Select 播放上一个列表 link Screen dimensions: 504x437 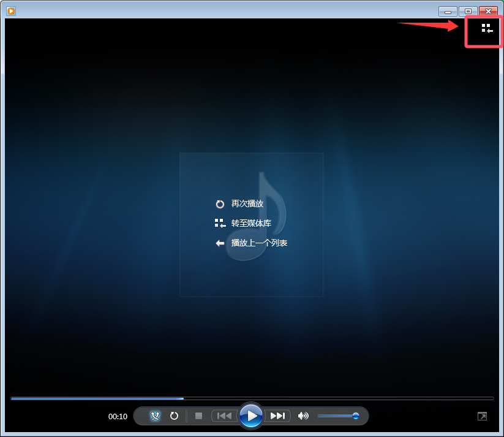[x=259, y=243]
